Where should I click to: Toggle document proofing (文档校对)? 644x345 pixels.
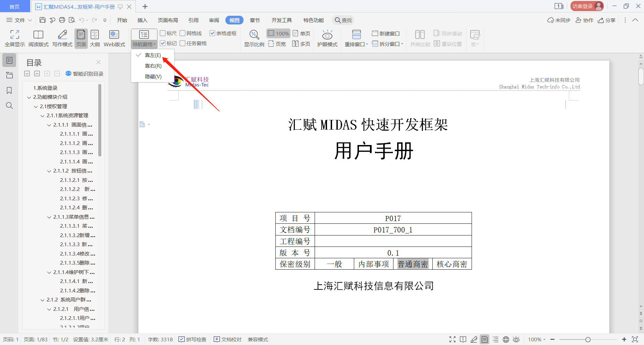(228, 340)
